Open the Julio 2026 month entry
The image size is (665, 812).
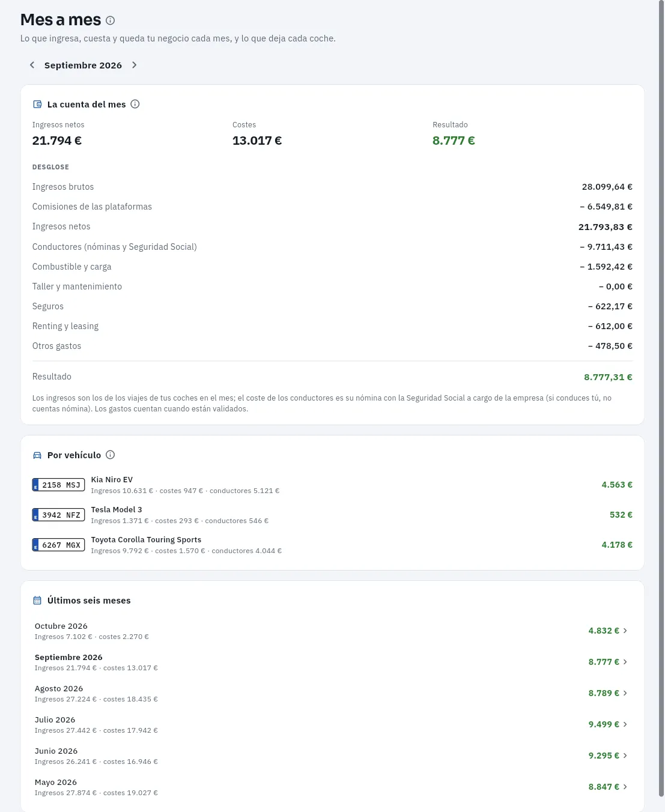click(x=332, y=724)
